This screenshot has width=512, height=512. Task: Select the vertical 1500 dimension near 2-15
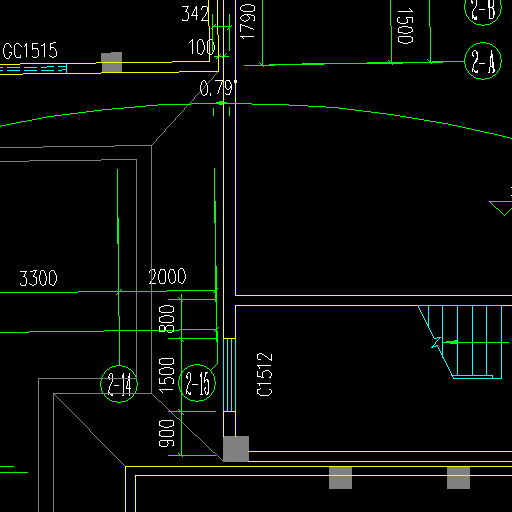[167, 375]
